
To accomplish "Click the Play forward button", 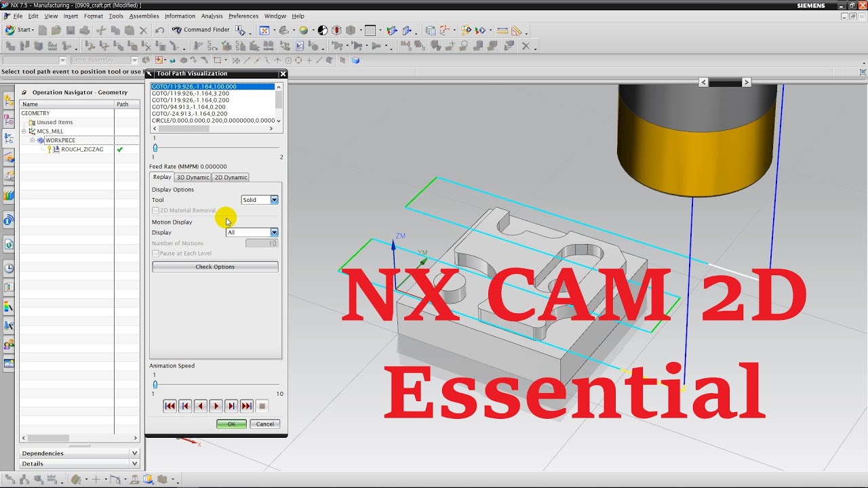I will (216, 406).
